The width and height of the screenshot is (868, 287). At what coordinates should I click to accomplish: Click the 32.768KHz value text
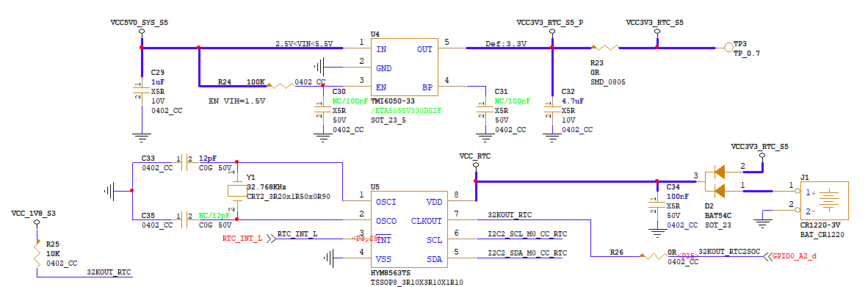267,187
